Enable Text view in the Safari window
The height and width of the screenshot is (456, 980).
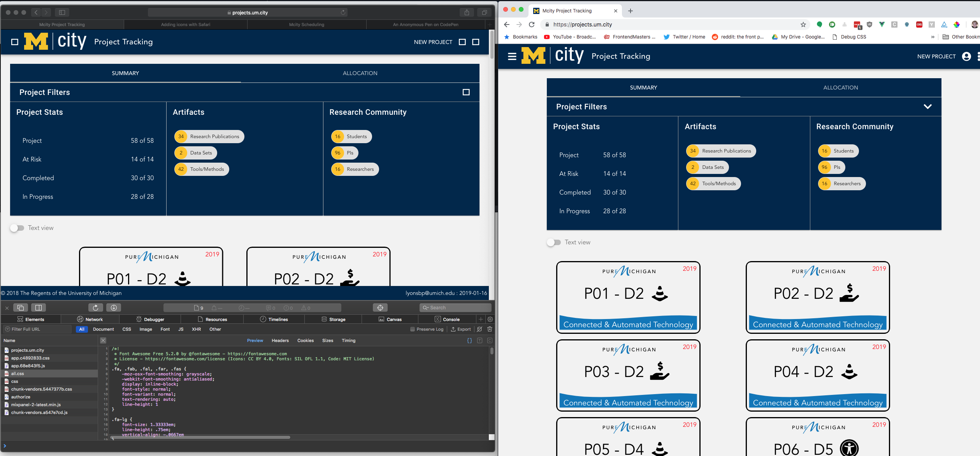[17, 228]
